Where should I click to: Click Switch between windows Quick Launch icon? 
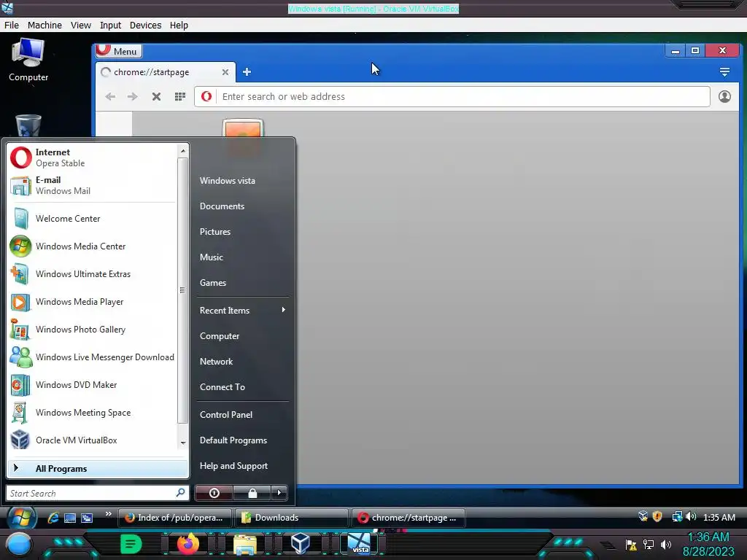[x=87, y=518]
